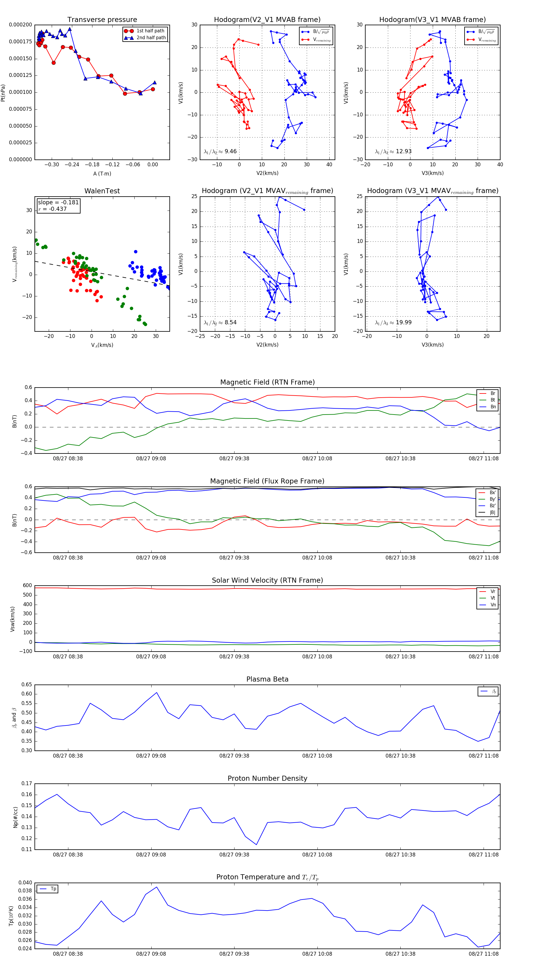535x980 pixels.
Task: Select the "2nd half path" legend entry
Action: (145, 38)
